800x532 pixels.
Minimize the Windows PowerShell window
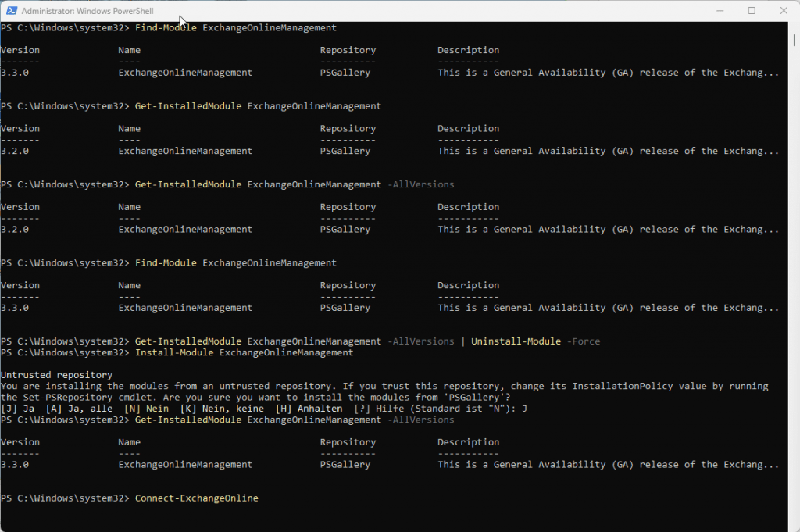click(x=717, y=11)
